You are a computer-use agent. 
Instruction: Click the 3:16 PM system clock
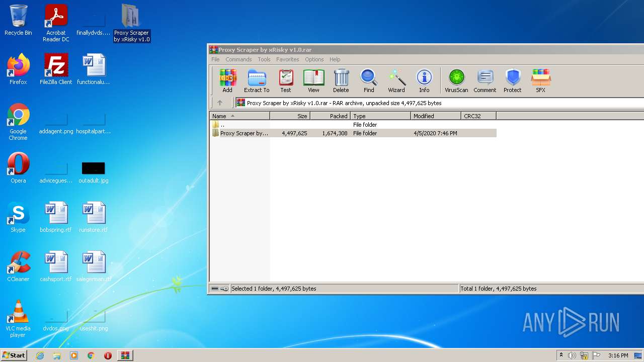pos(618,355)
